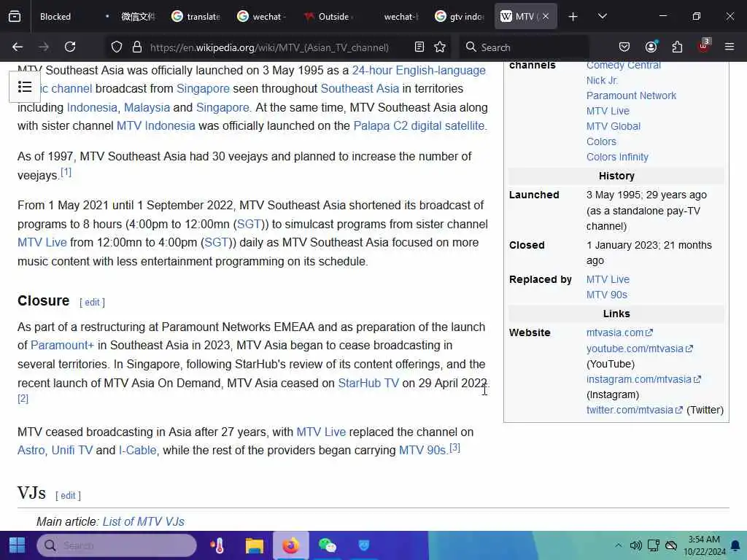Click the taskbar Search box

tap(117, 545)
